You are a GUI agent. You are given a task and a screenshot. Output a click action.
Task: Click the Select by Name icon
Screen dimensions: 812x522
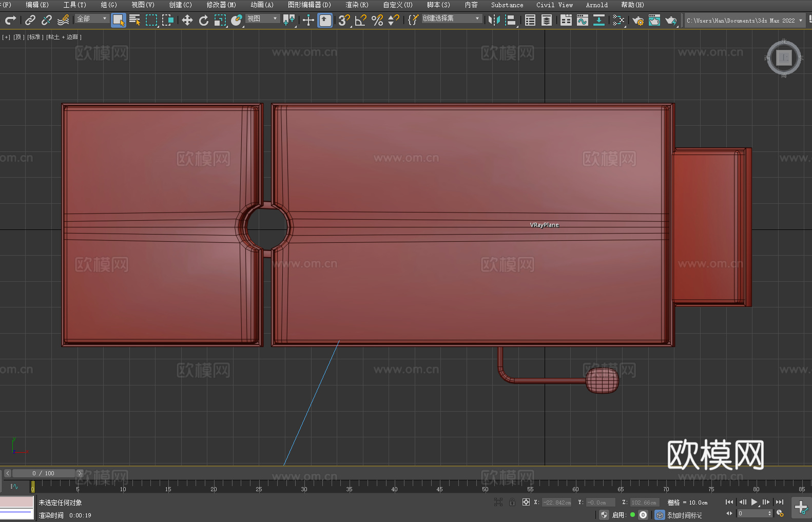point(134,20)
